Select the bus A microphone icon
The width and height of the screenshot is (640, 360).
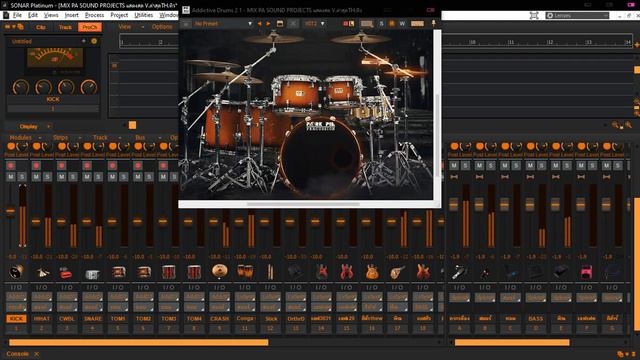460,272
